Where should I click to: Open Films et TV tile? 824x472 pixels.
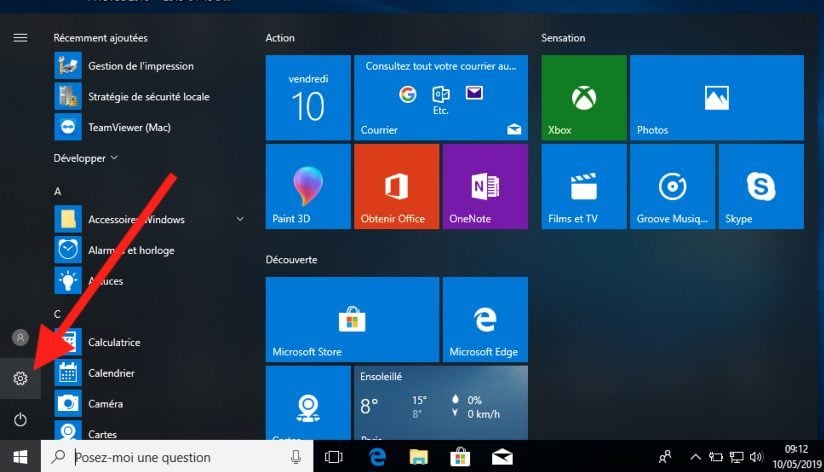584,187
